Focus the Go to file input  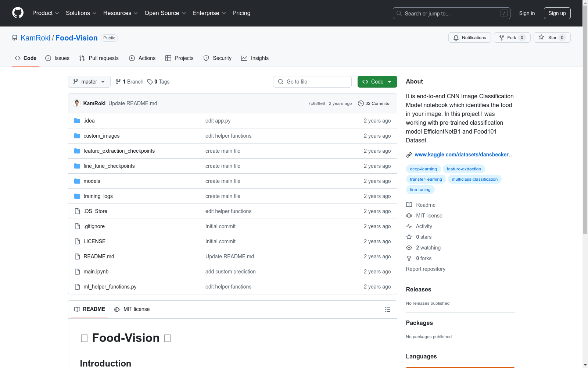coord(312,82)
